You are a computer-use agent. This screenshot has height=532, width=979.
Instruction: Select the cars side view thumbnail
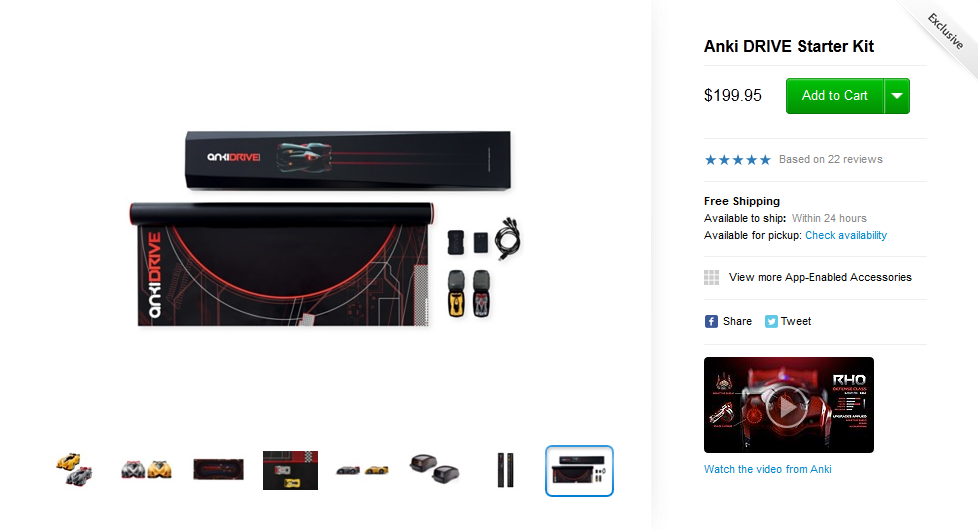362,470
